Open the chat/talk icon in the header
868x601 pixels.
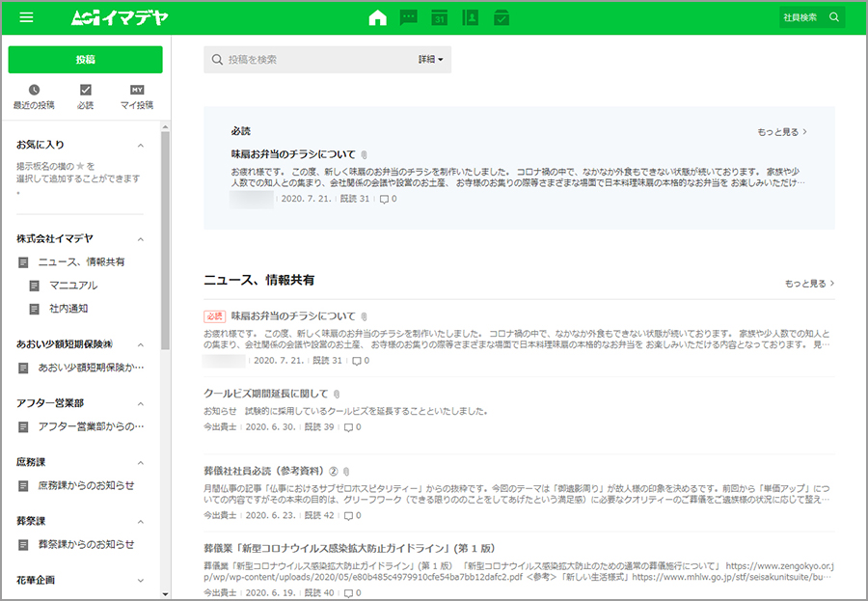coord(409,17)
